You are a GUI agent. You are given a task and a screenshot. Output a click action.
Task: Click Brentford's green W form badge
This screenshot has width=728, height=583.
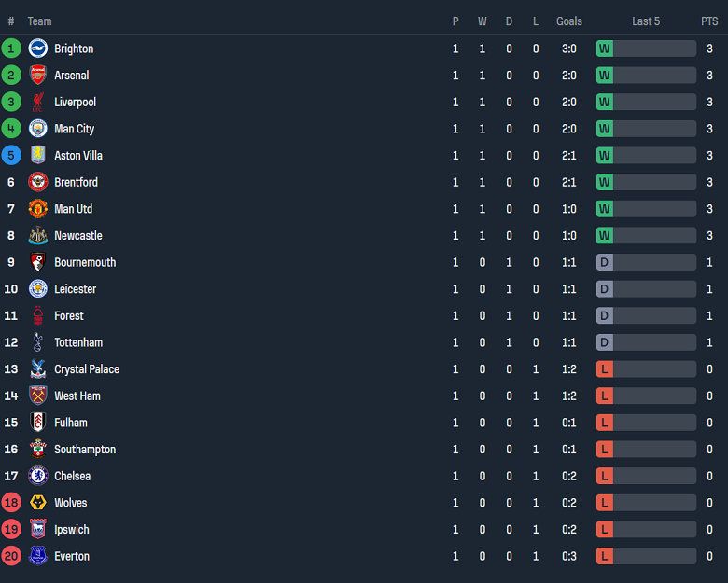tap(605, 182)
